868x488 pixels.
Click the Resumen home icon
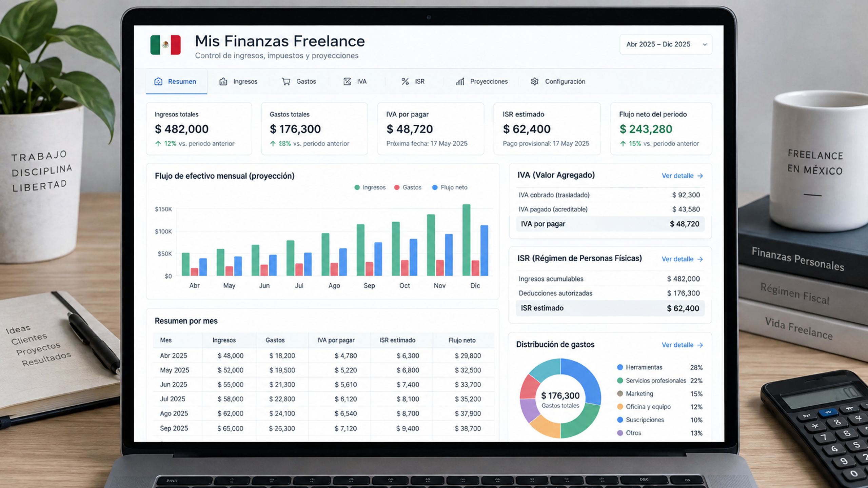click(x=158, y=81)
